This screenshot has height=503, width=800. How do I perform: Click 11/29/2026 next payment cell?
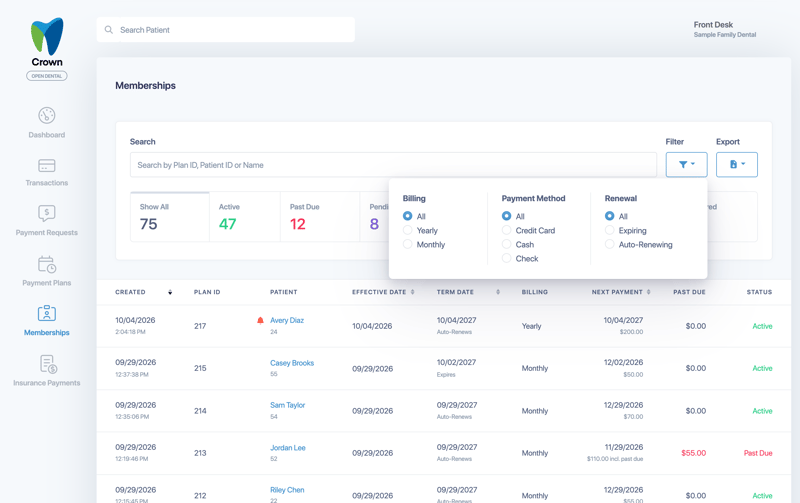[623, 447]
